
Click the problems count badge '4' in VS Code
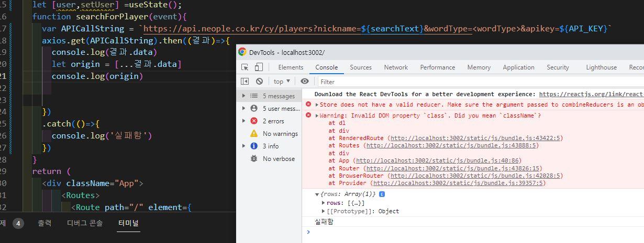pos(18,223)
